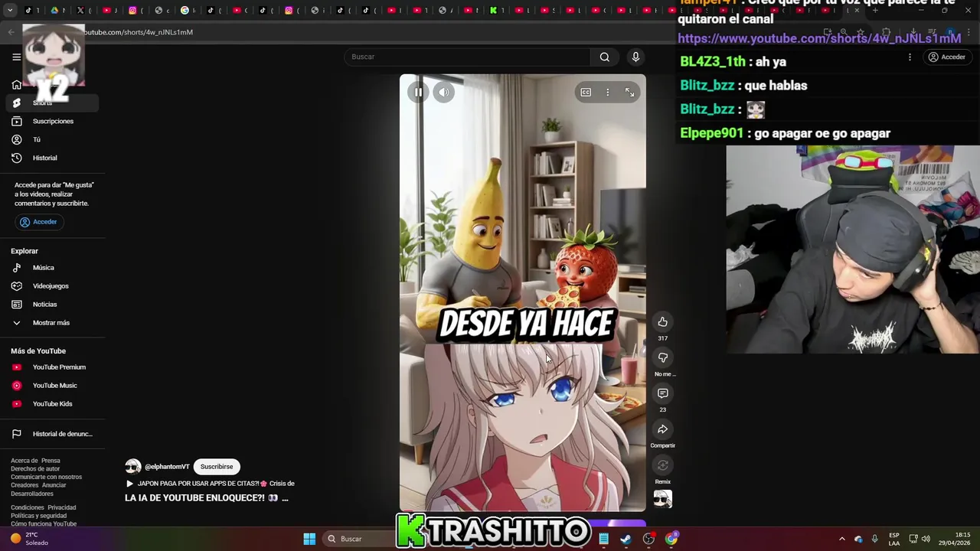The width and height of the screenshot is (980, 551).
Task: Start voice search with microphone icon
Action: pos(635,57)
